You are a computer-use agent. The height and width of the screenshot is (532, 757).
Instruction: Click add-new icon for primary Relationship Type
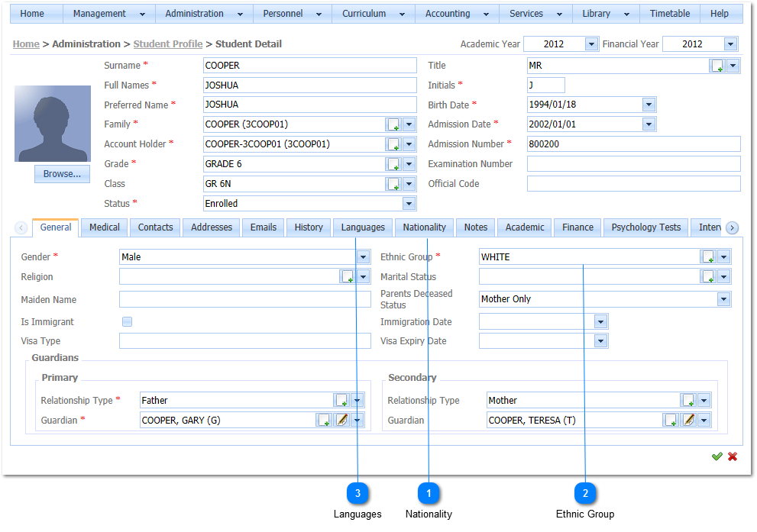341,400
